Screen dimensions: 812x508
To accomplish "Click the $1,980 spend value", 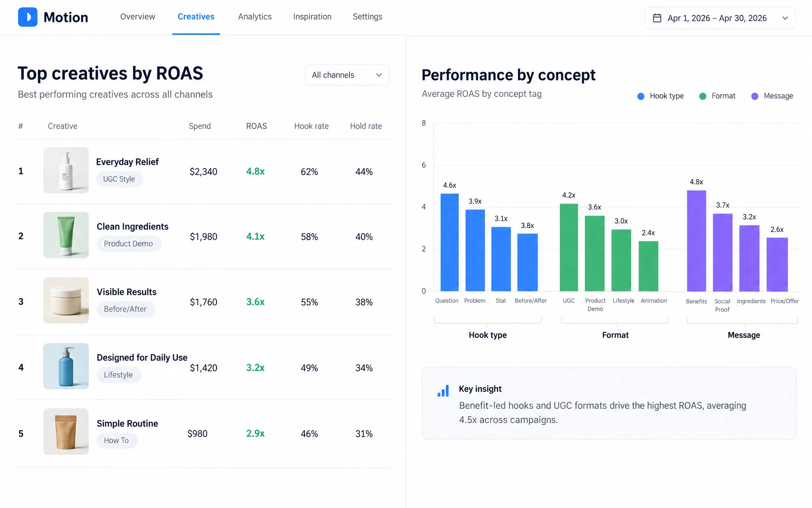I will 203,237.
